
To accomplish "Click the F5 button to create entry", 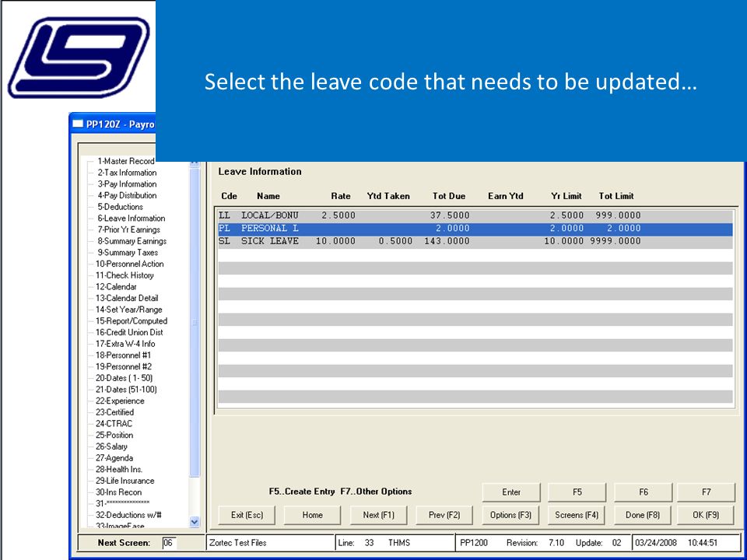I will (x=577, y=492).
